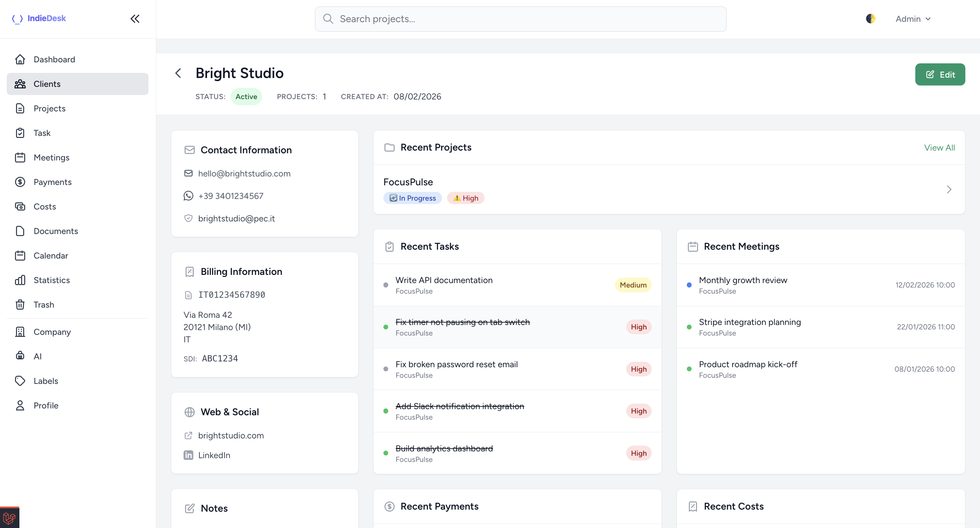
Task: Toggle the dark mode theme icon
Action: pyautogui.click(x=870, y=19)
